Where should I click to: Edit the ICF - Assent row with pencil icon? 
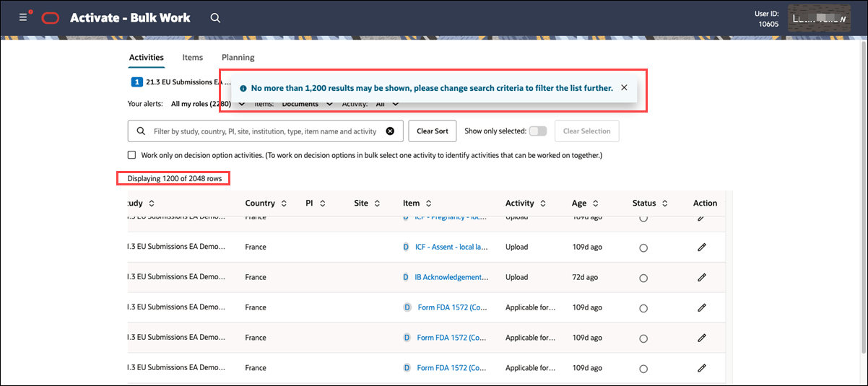point(701,247)
